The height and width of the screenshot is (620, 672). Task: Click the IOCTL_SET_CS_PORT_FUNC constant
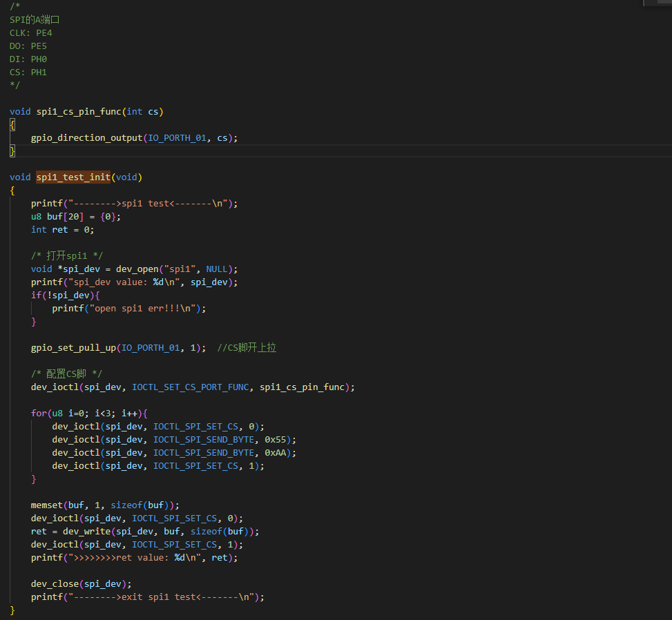point(191,387)
